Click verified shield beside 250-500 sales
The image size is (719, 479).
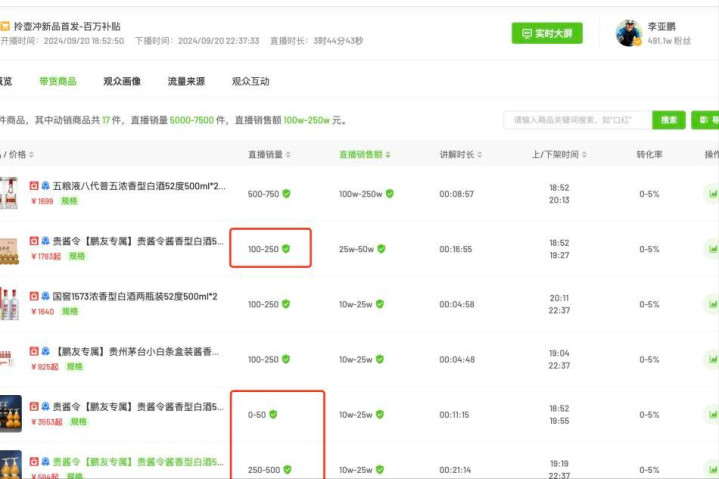point(287,469)
